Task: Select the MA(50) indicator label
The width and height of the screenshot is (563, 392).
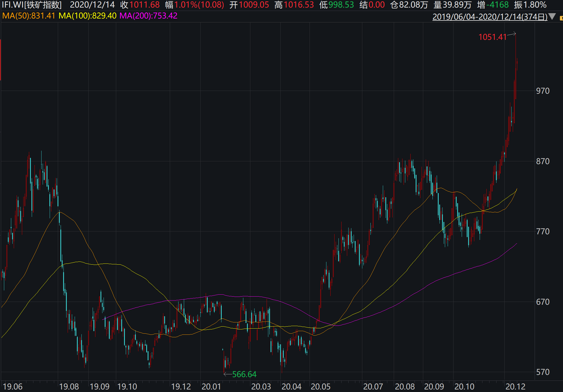Action: coord(29,16)
